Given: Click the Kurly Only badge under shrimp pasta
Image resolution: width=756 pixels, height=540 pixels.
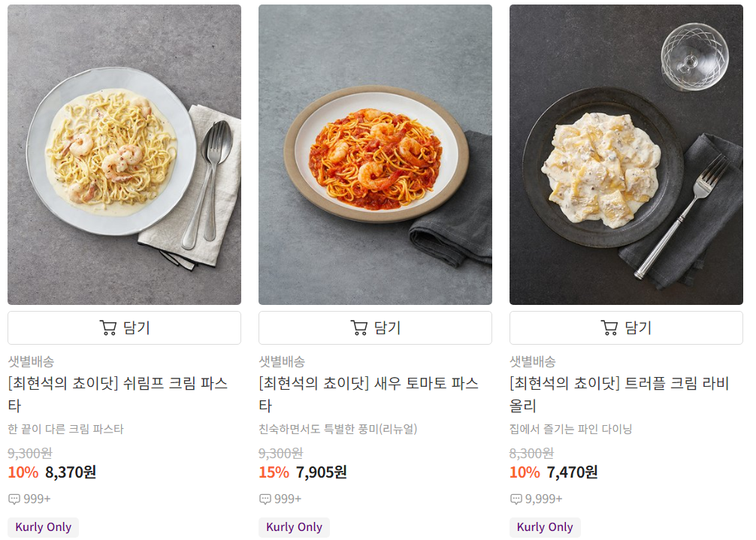Looking at the screenshot, I should tap(42, 526).
